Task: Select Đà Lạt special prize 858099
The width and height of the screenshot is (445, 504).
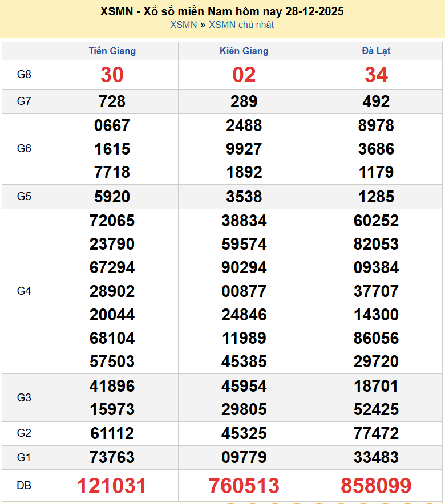Action: click(376, 486)
